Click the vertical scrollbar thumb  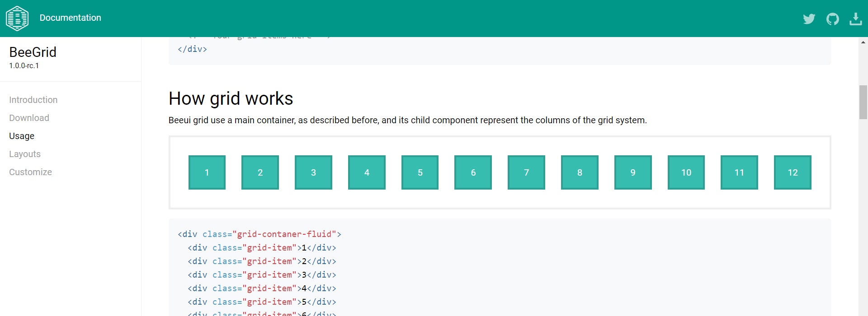(863, 102)
